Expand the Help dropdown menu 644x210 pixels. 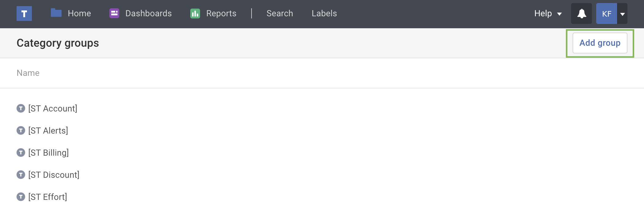[x=548, y=14]
